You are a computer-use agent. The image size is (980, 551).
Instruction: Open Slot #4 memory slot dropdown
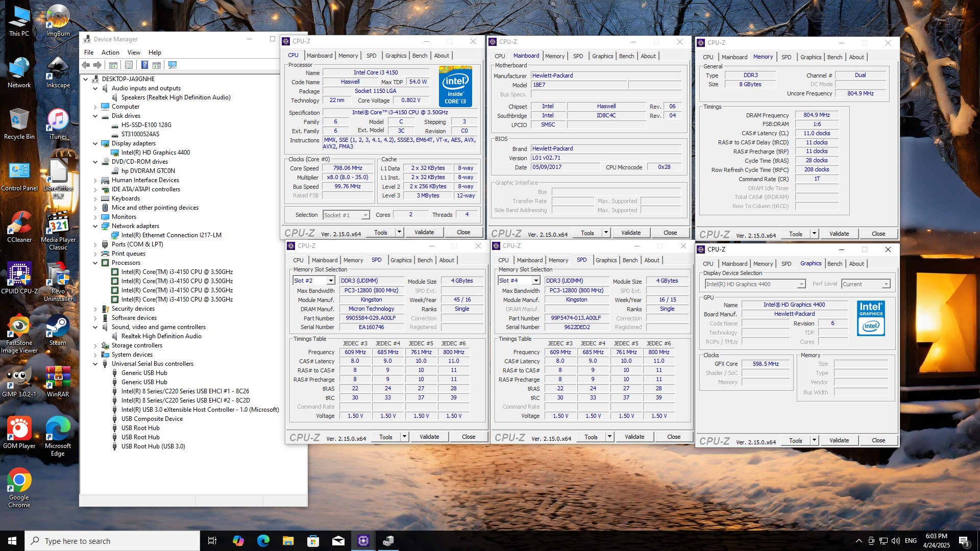tap(536, 281)
